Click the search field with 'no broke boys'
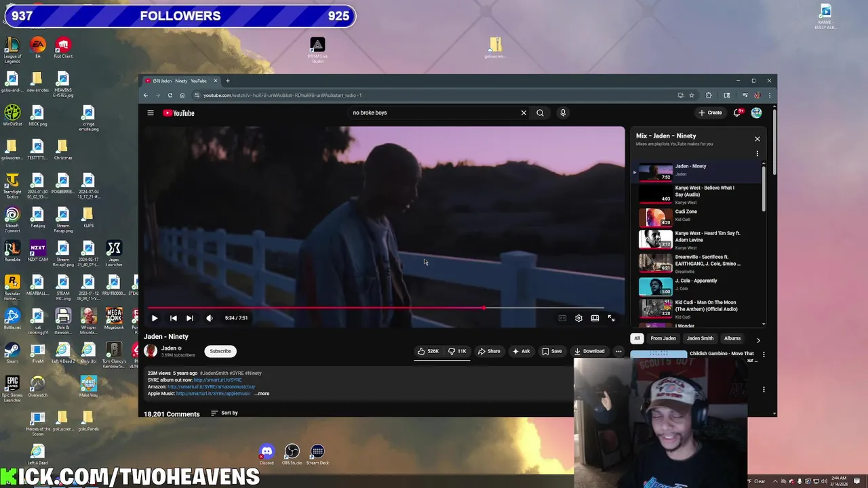The height and width of the screenshot is (488, 868). coord(434,113)
